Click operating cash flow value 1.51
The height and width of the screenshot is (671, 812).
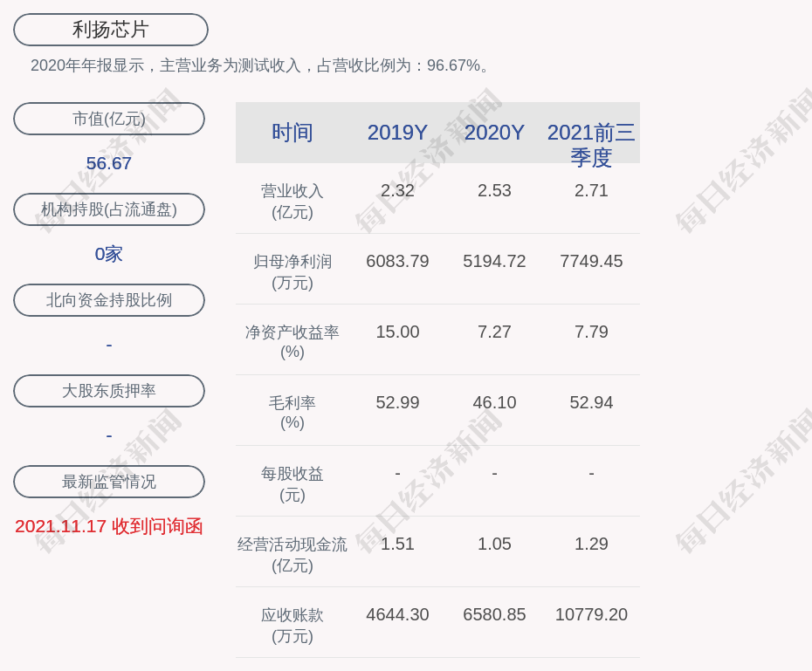click(x=398, y=544)
